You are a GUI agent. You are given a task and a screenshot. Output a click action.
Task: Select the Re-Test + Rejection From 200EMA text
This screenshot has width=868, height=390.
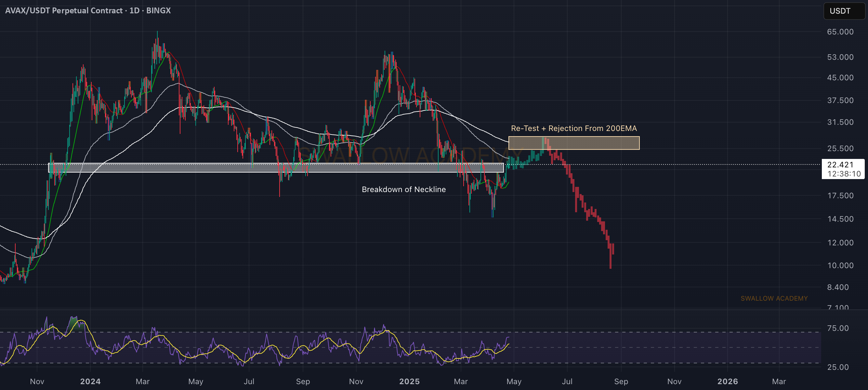point(574,128)
